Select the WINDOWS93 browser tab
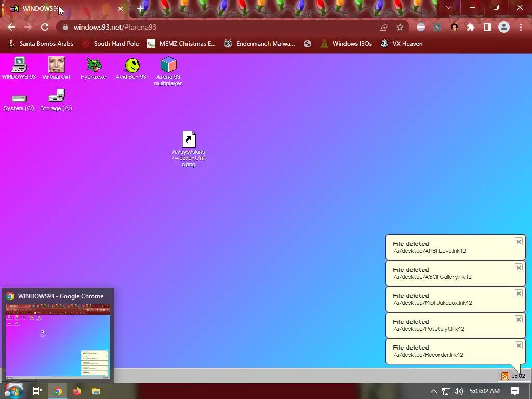Viewport: 532px width, 399px height. 66,9
